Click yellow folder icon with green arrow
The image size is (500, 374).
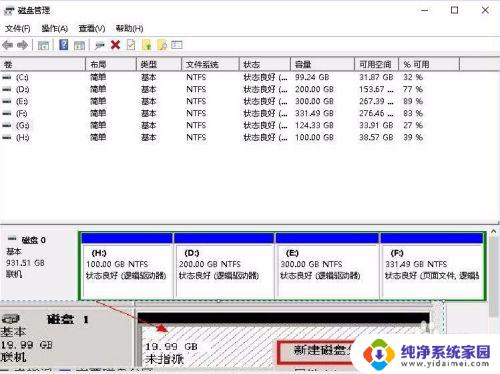(147, 45)
